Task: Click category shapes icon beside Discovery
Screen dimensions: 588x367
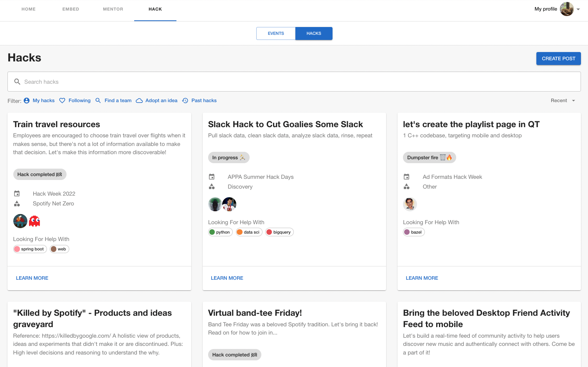Action: pyautogui.click(x=212, y=187)
